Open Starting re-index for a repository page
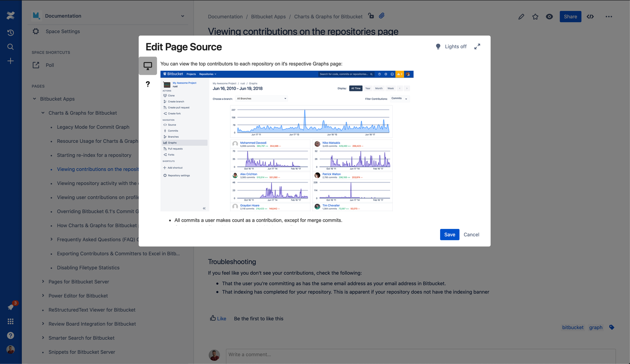This screenshot has height=364, width=630. click(94, 155)
